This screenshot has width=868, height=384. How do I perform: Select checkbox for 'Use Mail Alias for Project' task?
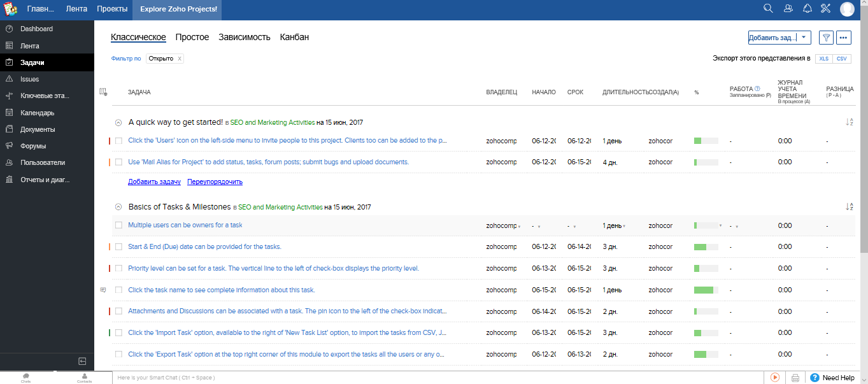[x=118, y=162]
